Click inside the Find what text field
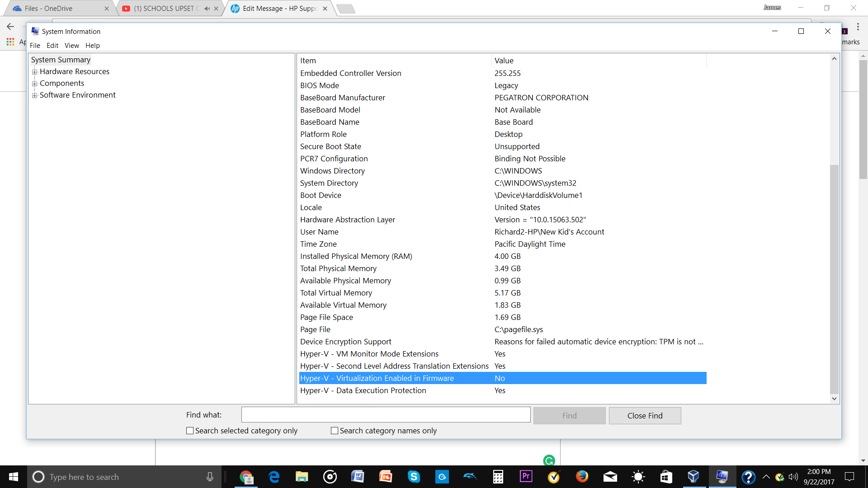868x488 pixels. click(386, 414)
